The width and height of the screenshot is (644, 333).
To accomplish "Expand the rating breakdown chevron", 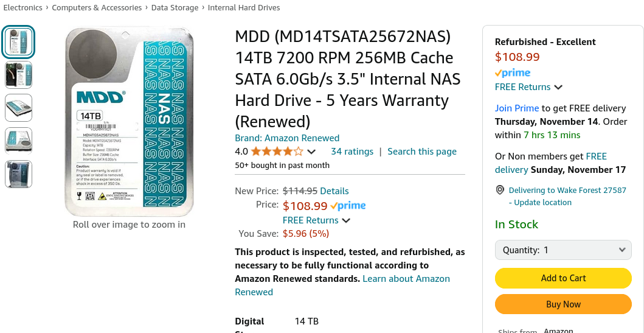I will coord(311,152).
